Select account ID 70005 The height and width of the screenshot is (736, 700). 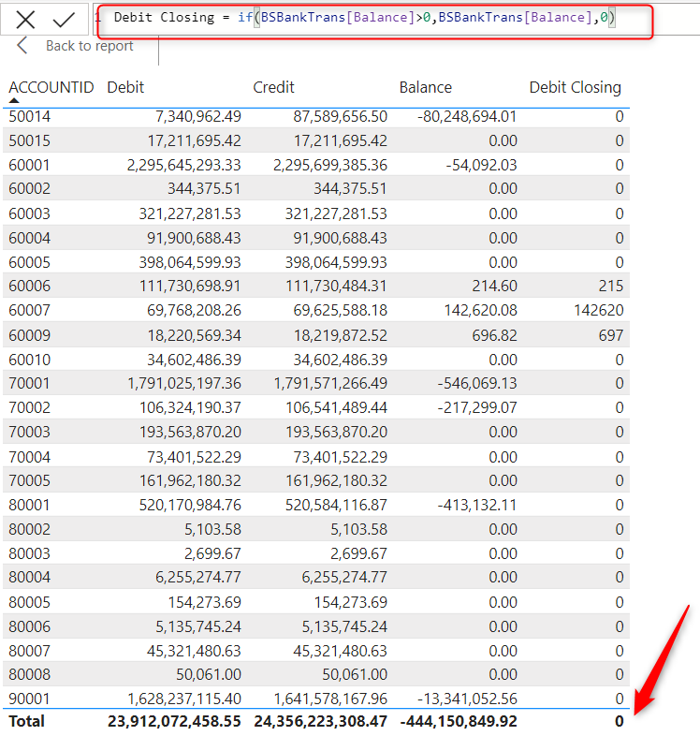pyautogui.click(x=30, y=480)
